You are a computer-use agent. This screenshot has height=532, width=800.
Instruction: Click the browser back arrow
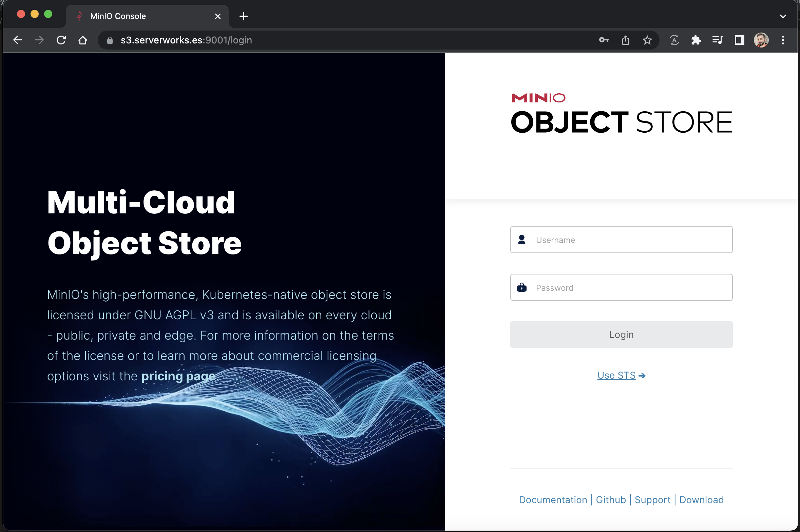(x=18, y=40)
